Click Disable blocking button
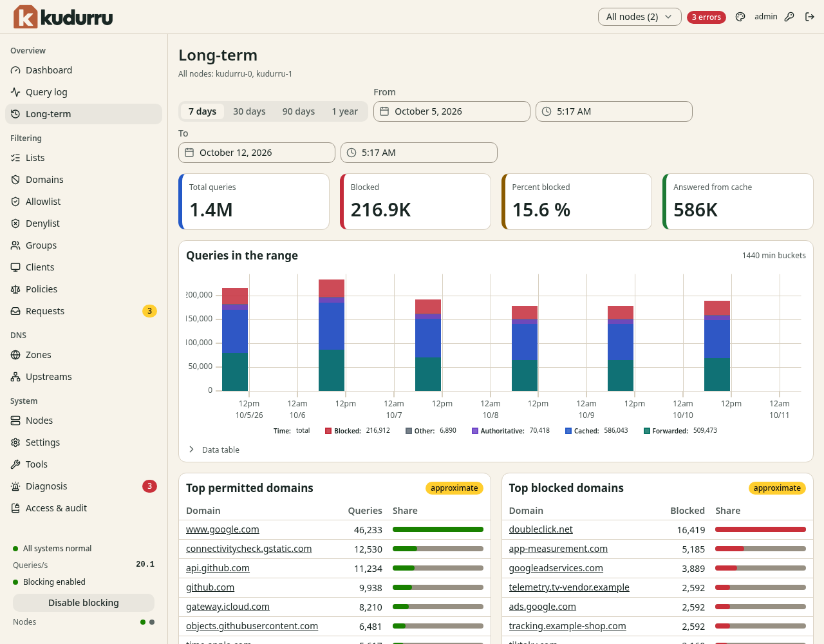824x644 pixels. [84, 603]
